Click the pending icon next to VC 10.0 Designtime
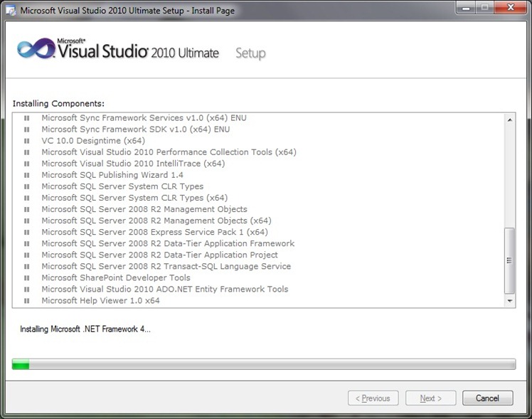The width and height of the screenshot is (532, 419). tap(27, 141)
